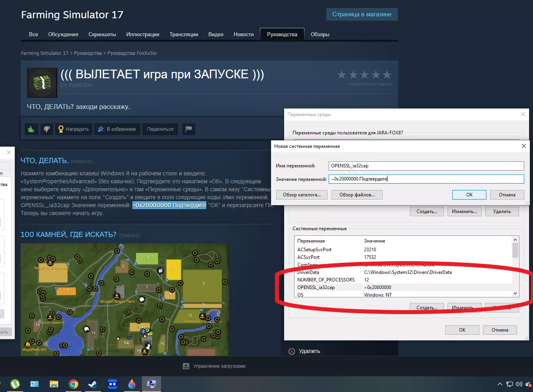Click Удалить under user variables
Viewport: 533px width, 392px height.
[502, 212]
